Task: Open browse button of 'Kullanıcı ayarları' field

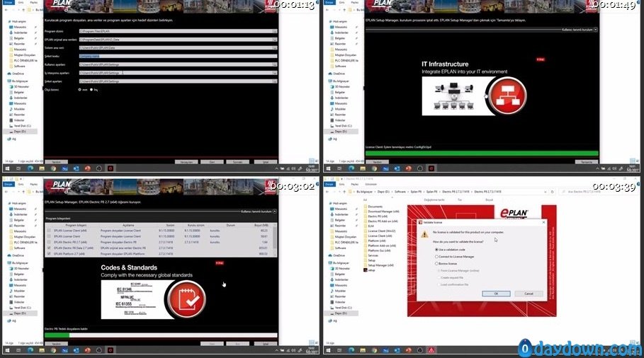Action: tap(274, 64)
